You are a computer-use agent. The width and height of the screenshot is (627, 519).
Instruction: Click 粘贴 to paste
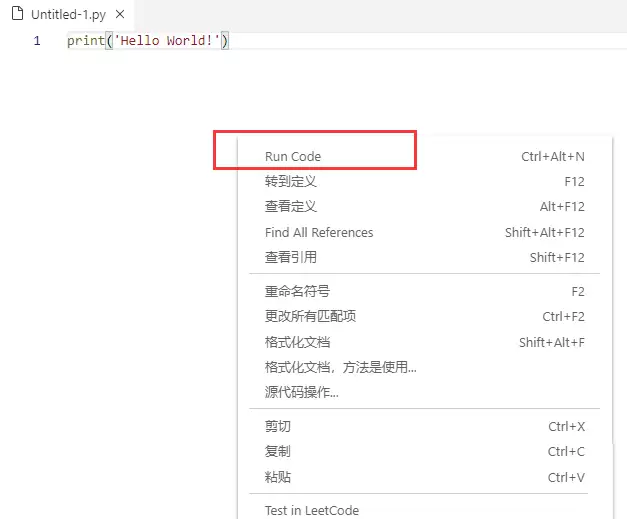click(x=278, y=477)
